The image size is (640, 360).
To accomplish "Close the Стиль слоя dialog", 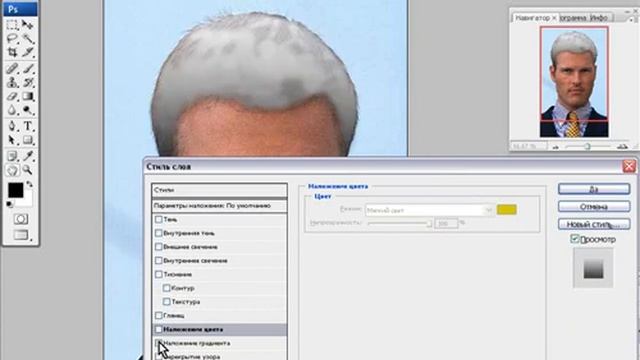I will 629,167.
